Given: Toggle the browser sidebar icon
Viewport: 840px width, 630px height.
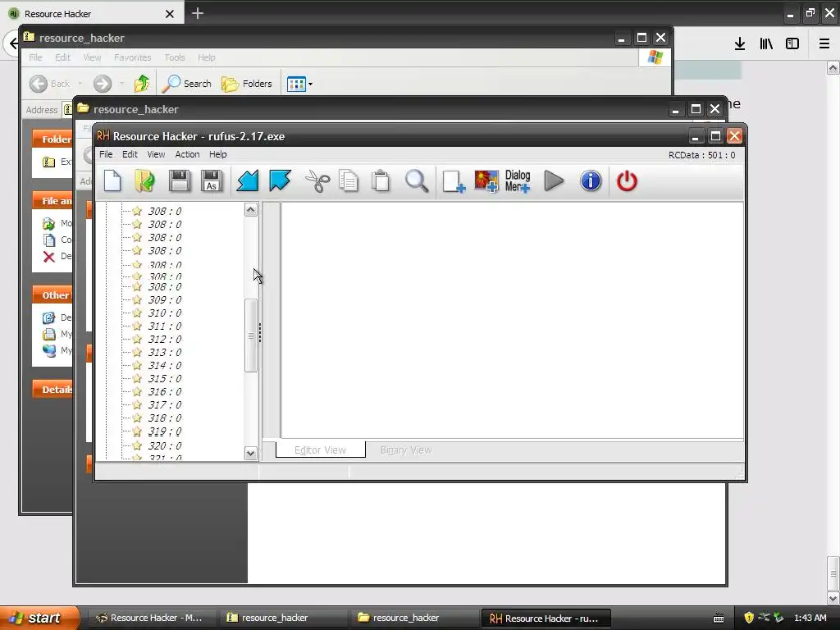Looking at the screenshot, I should [792, 44].
